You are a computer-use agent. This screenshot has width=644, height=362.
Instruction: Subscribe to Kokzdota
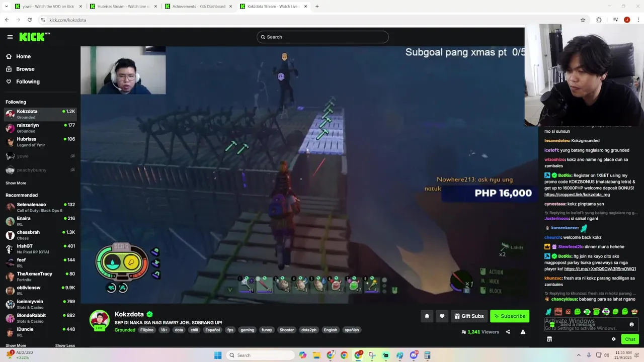point(510,316)
